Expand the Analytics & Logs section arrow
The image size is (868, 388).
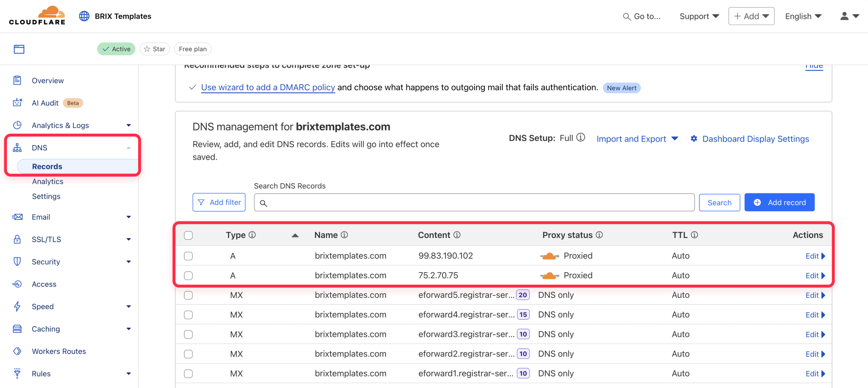128,125
